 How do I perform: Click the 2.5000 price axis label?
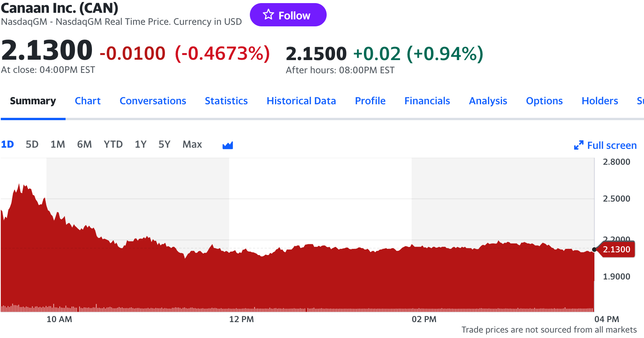(616, 198)
